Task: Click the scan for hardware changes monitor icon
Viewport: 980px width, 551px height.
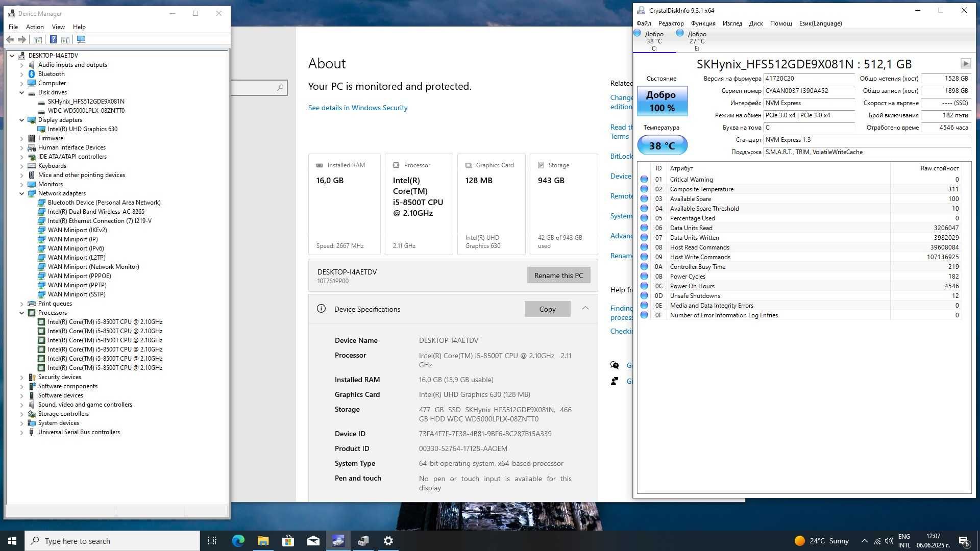Action: [x=81, y=39]
